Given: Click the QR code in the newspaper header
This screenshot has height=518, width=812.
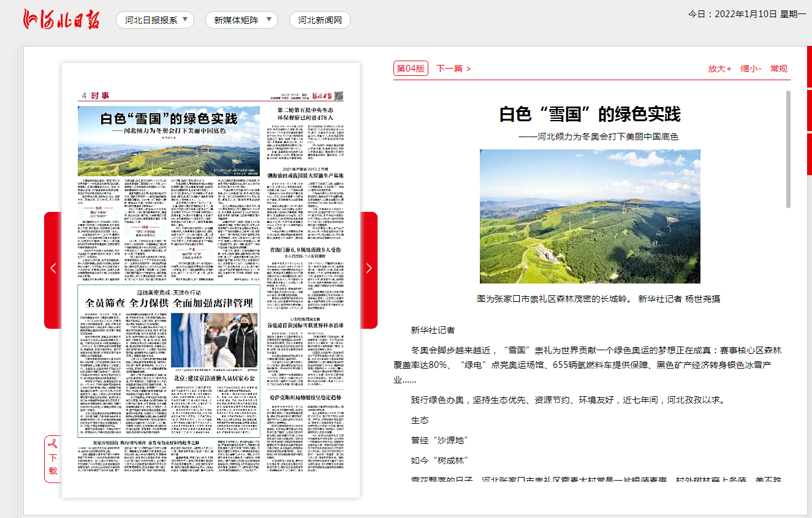Looking at the screenshot, I should click(338, 96).
